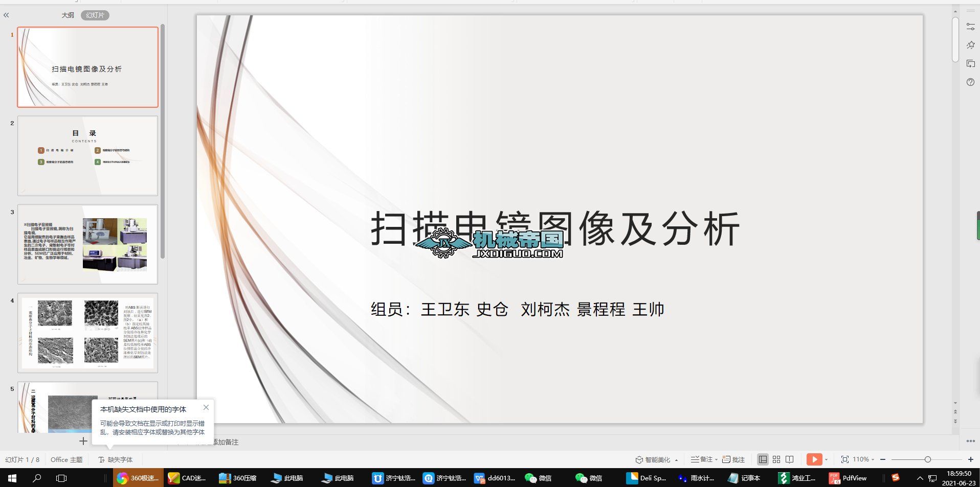Click the slide panel vertical scrollbar
The width and height of the screenshot is (980, 487).
coord(163,141)
